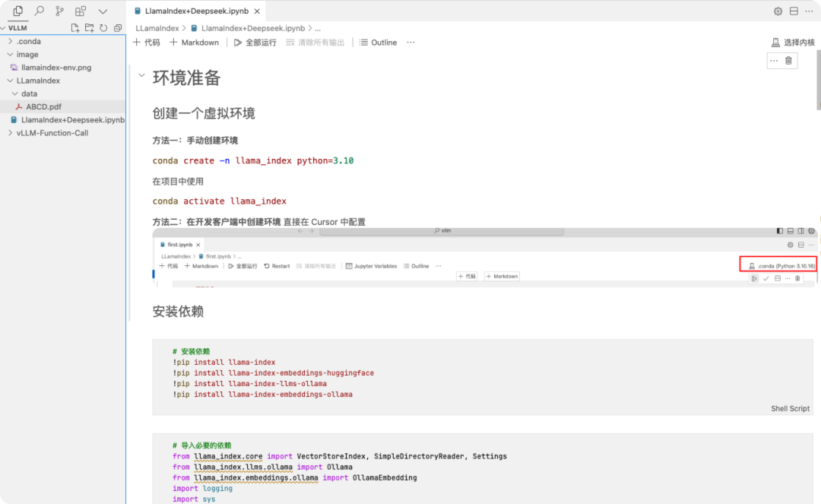The height and width of the screenshot is (504, 821).
Task: Click into the import dependencies code cell
Action: [x=482, y=468]
